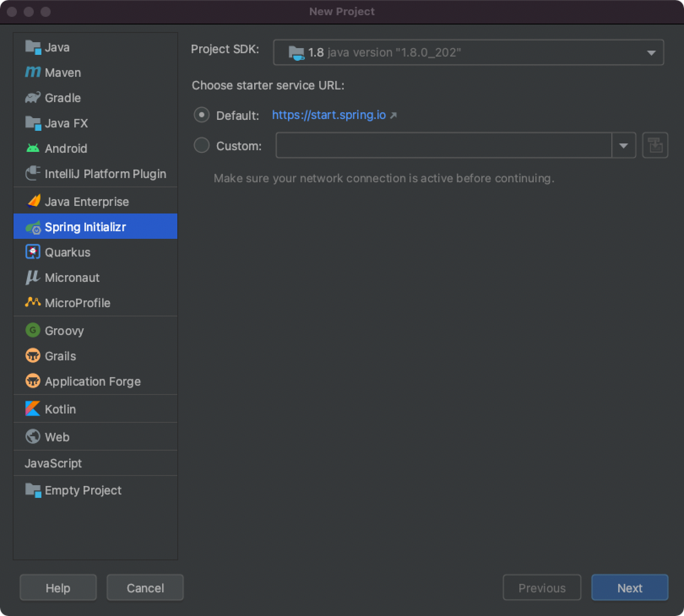Select the Gradle elephant icon
The height and width of the screenshot is (616, 684).
pyautogui.click(x=33, y=98)
